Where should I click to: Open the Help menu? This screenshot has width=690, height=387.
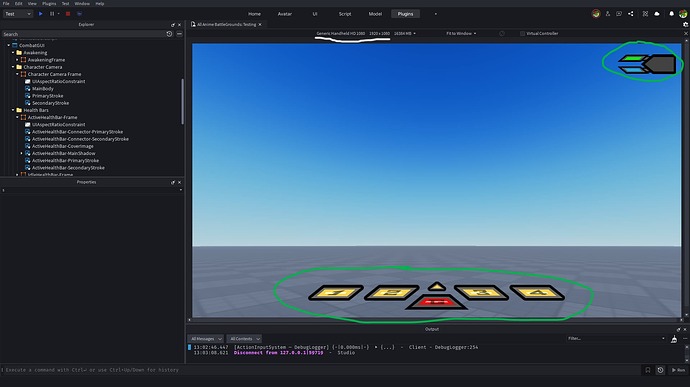click(x=100, y=4)
